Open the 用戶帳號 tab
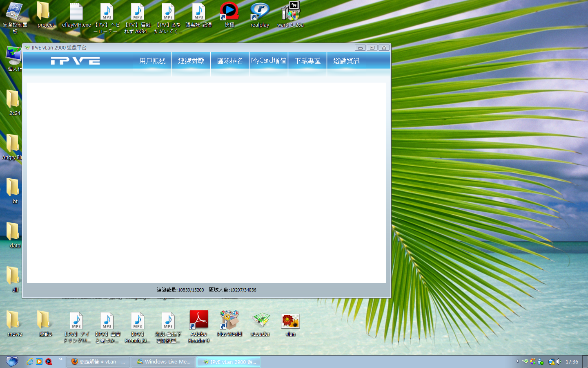This screenshot has height=368, width=588. pyautogui.click(x=152, y=61)
